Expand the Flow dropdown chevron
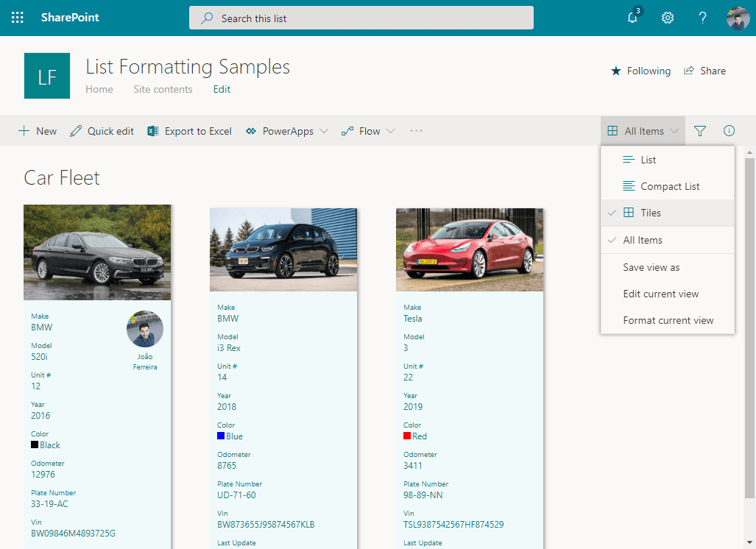The image size is (756, 549). tap(391, 131)
